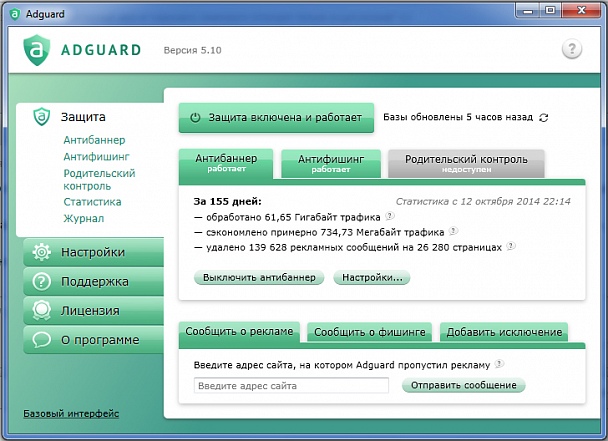
Task: Toggle protection via Защита включена и работает
Action: coord(276,118)
